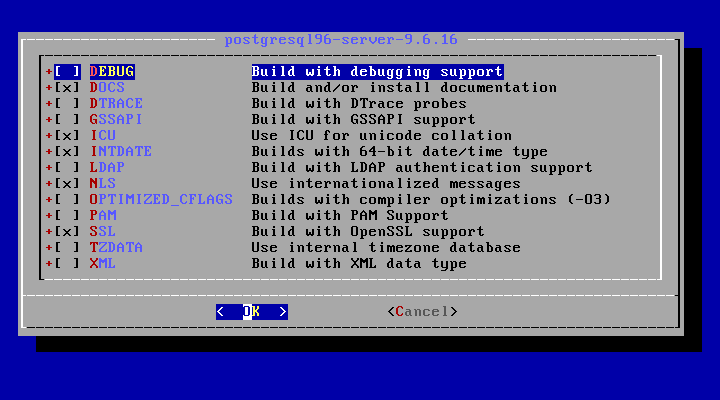Toggle the DEBUG option checkbox
The width and height of the screenshot is (720, 400).
point(68,72)
